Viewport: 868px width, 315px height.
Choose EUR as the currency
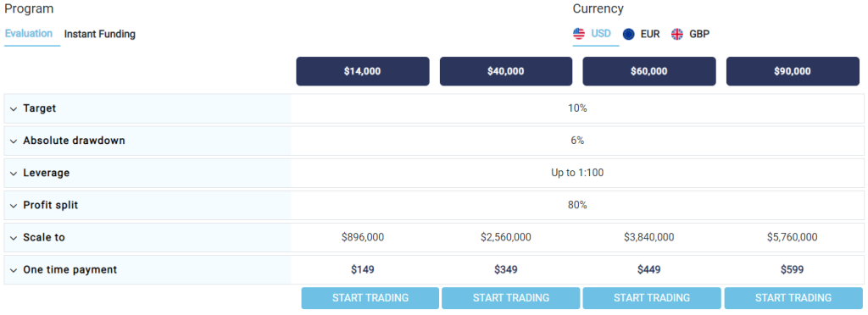click(x=650, y=34)
